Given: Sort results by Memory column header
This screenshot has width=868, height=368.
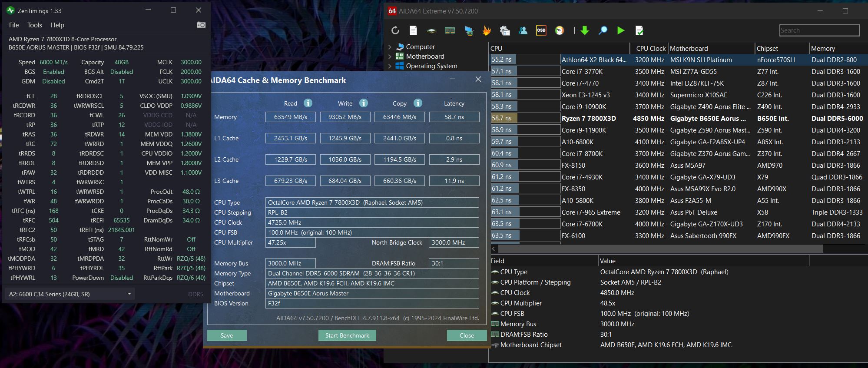Looking at the screenshot, I should click(x=838, y=49).
